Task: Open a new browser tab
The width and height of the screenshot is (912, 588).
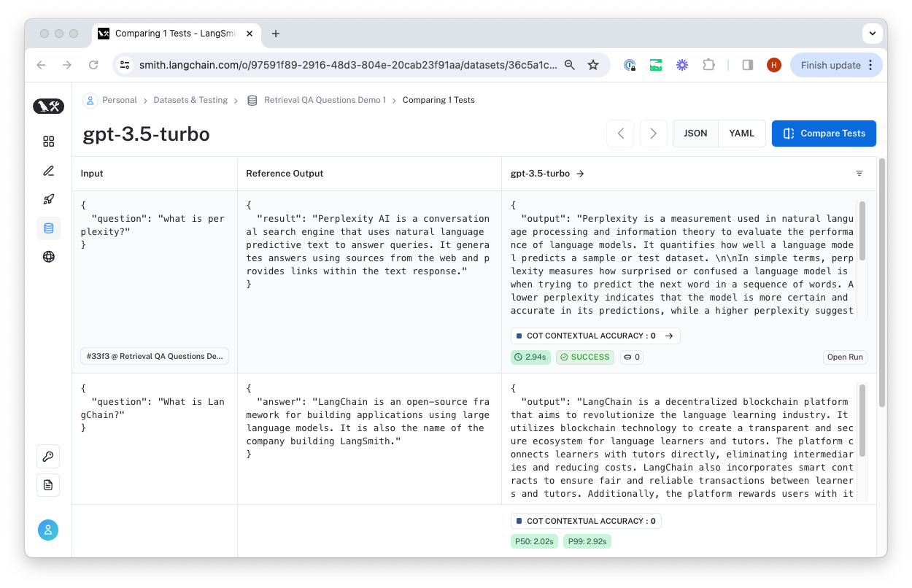Action: pyautogui.click(x=275, y=34)
